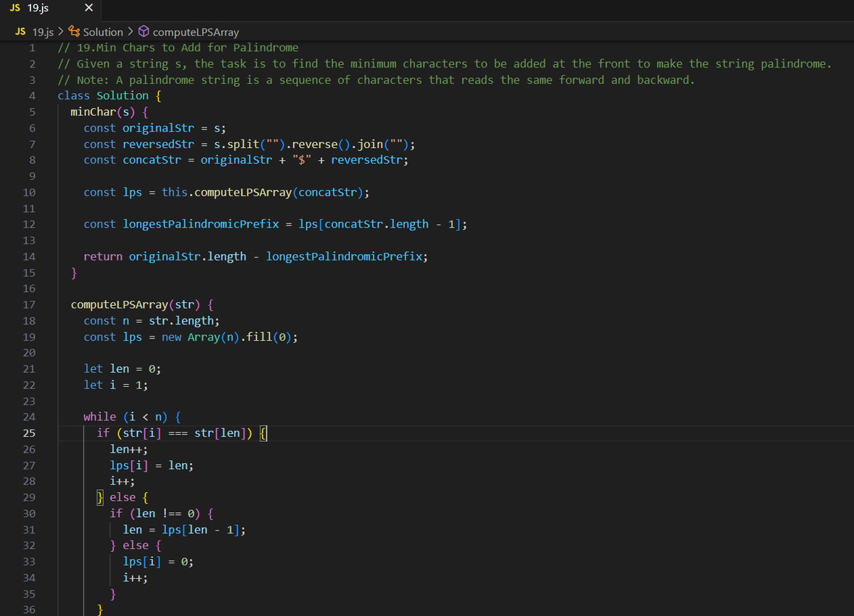The height and width of the screenshot is (616, 854).
Task: Click 'lps[i] = len;' on line 27
Action: point(152,465)
